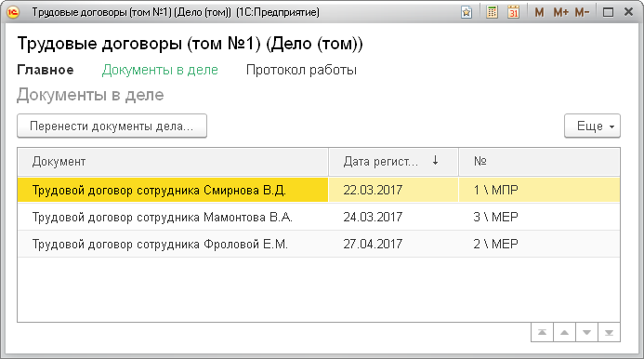This screenshot has width=644, height=359.
Task: Jump to first row arrow button
Action: click(542, 333)
